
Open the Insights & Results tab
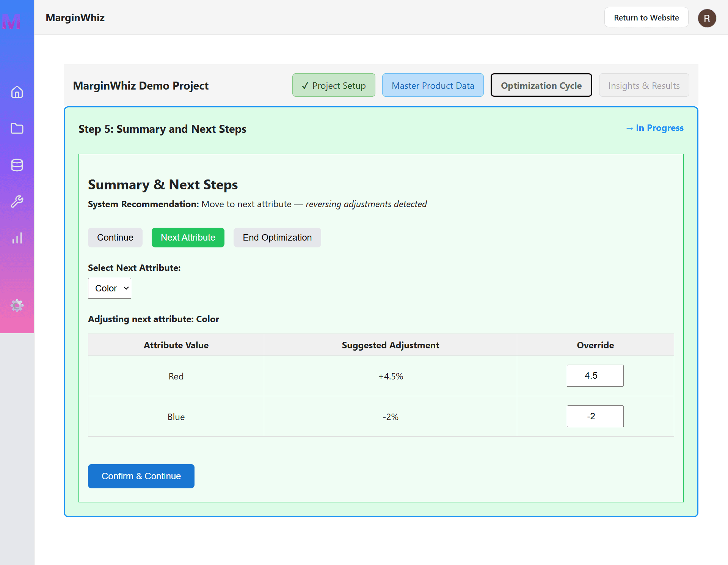pos(644,85)
